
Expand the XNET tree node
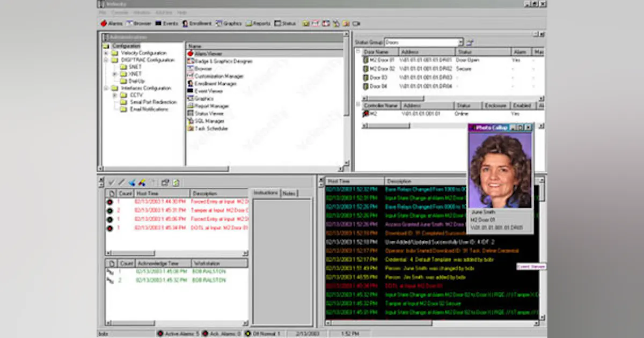pos(115,74)
